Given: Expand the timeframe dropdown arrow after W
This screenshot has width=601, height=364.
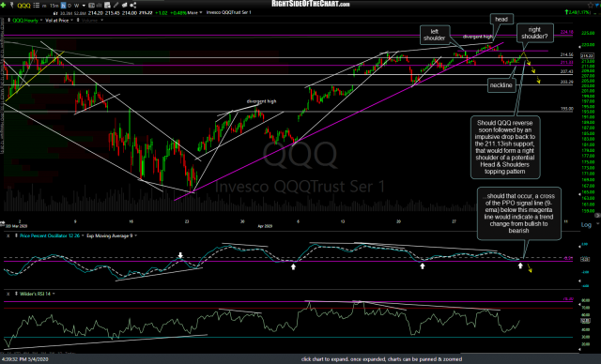Looking at the screenshot, I should (x=84, y=6).
